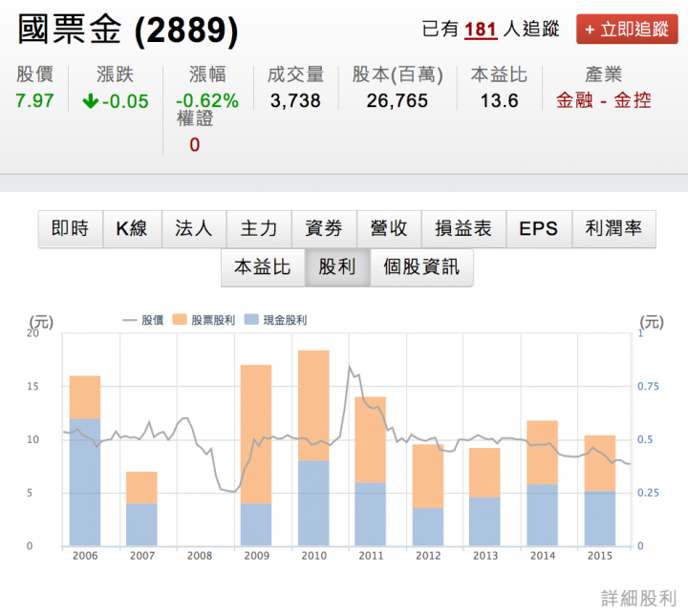Screen dimensions: 688x616
Task: Click the red 立即追蹤 follow button
Action: tap(627, 30)
